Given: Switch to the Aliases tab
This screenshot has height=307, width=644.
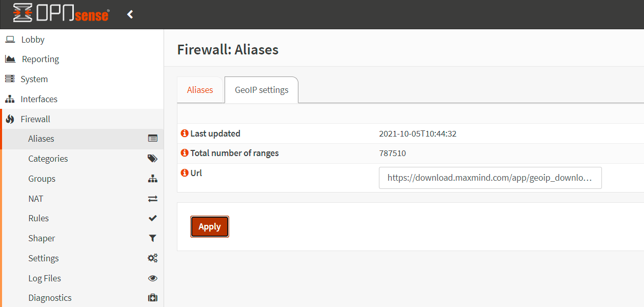Looking at the screenshot, I should coord(200,90).
